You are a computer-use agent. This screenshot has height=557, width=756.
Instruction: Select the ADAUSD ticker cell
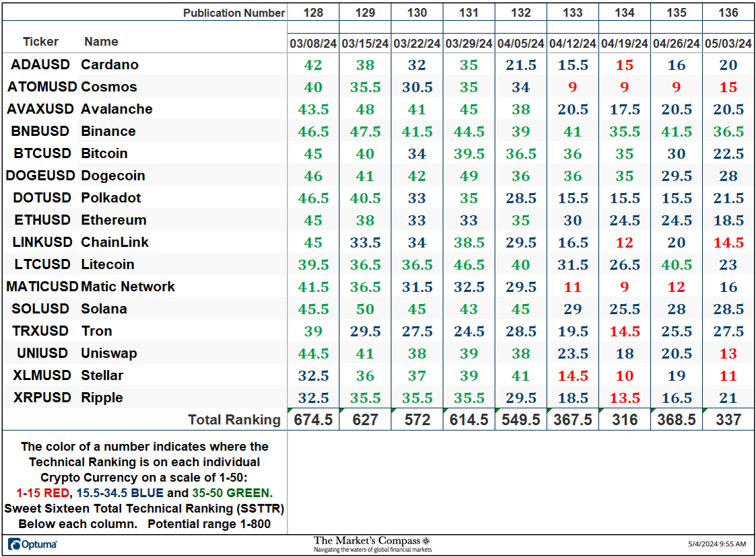40,65
